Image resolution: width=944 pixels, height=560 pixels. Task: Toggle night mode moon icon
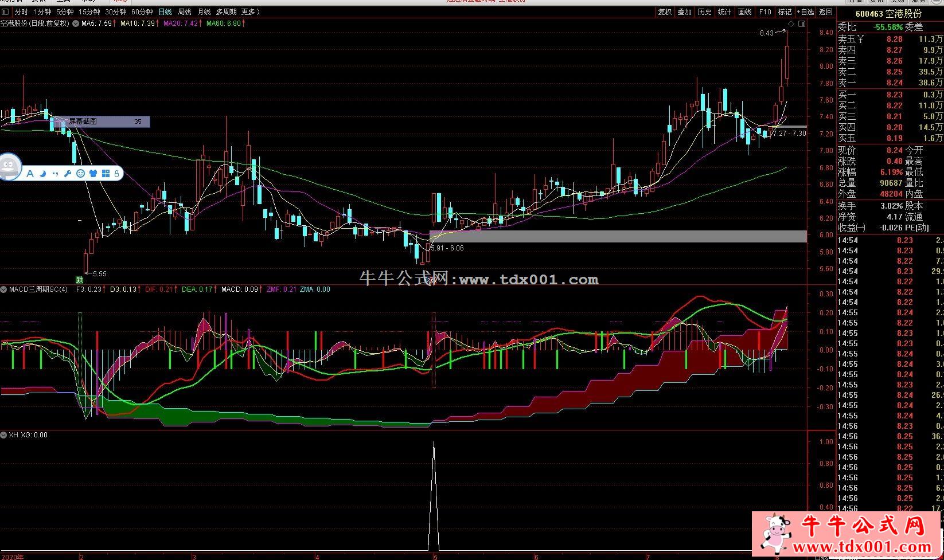point(42,173)
